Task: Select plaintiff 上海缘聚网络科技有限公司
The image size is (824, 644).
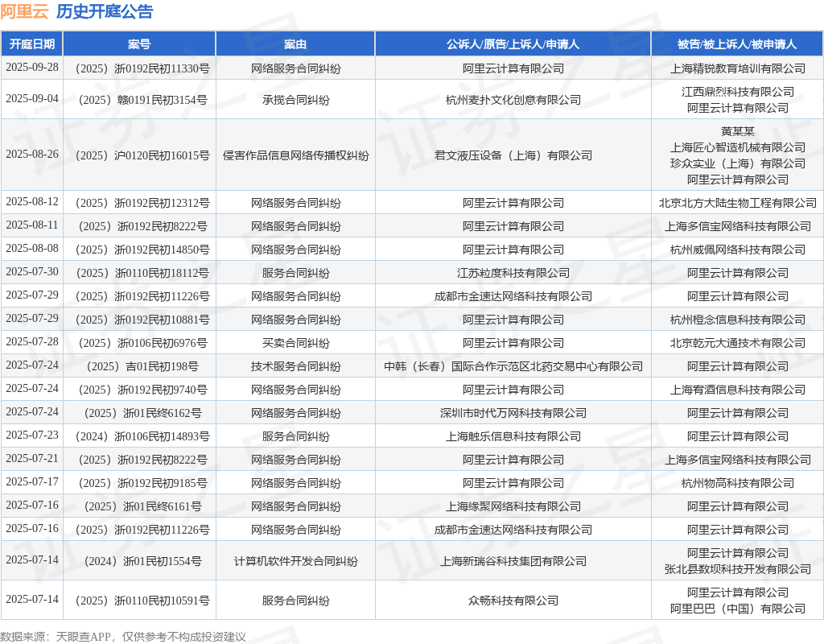Action: pyautogui.click(x=513, y=506)
